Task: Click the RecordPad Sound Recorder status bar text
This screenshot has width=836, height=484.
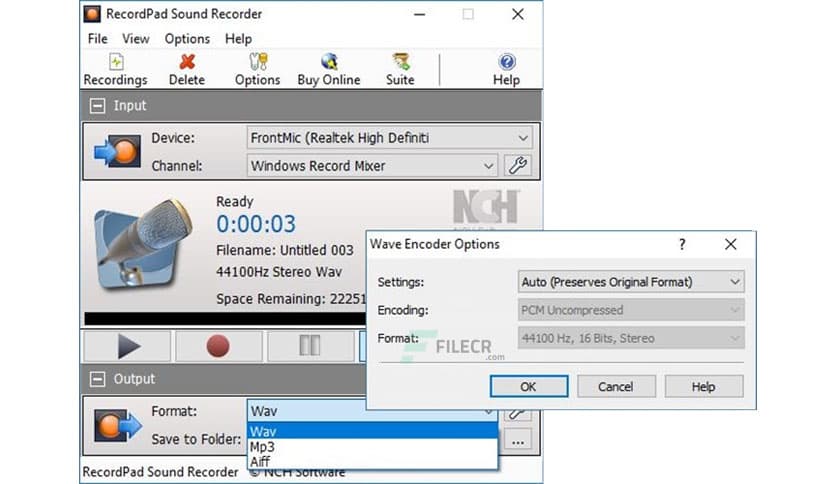Action: point(160,472)
